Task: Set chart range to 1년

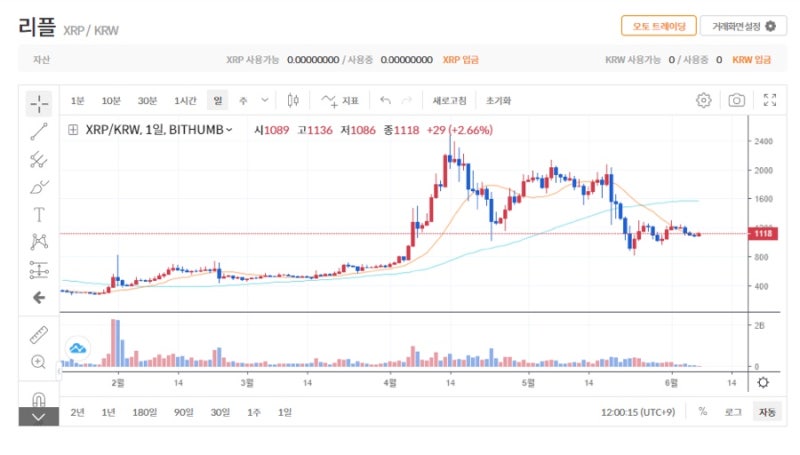Action: pyautogui.click(x=109, y=412)
